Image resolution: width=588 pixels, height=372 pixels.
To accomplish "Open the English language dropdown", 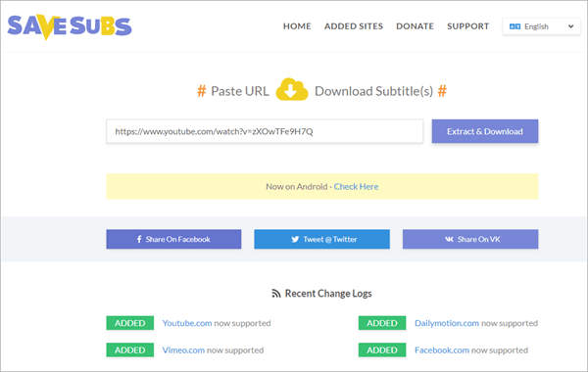I will pos(541,26).
